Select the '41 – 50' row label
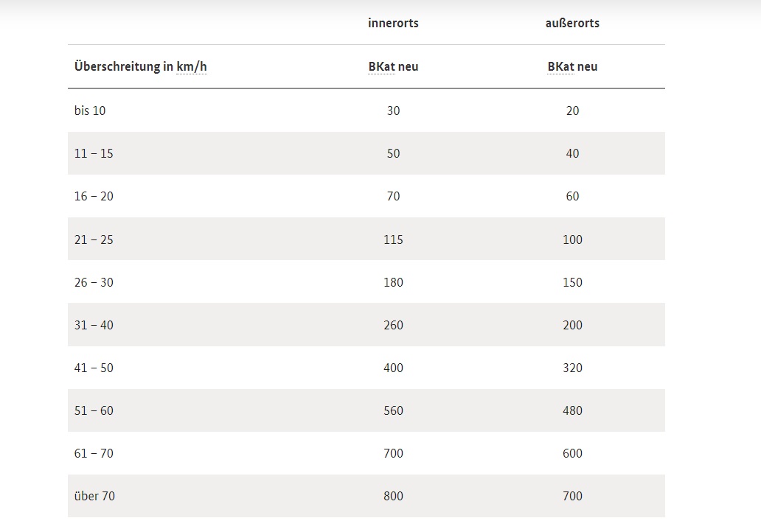Image resolution: width=761 pixels, height=532 pixels. [94, 368]
